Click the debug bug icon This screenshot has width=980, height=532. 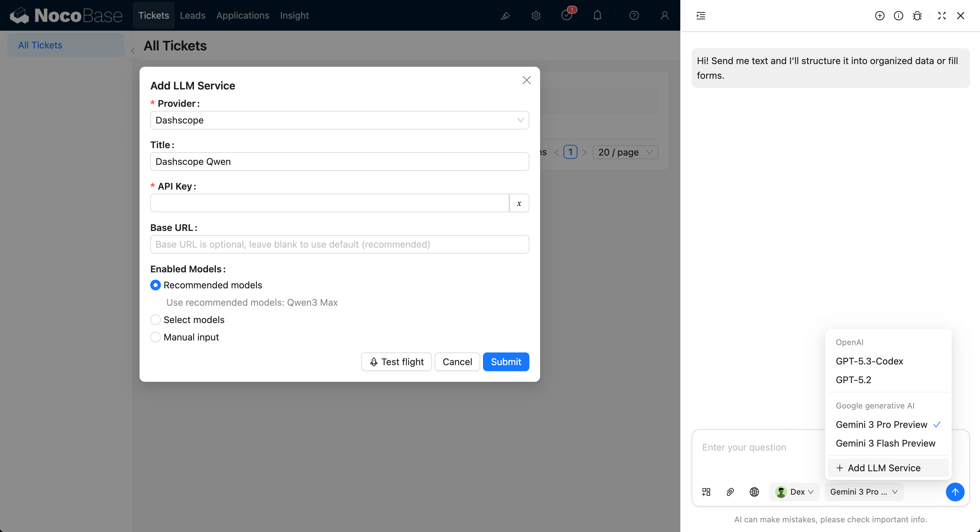(x=917, y=16)
